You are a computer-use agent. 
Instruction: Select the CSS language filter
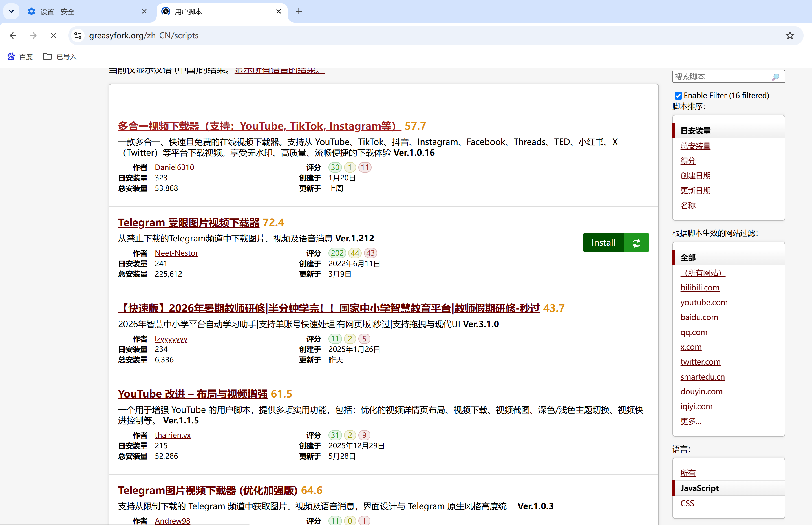pos(687,504)
